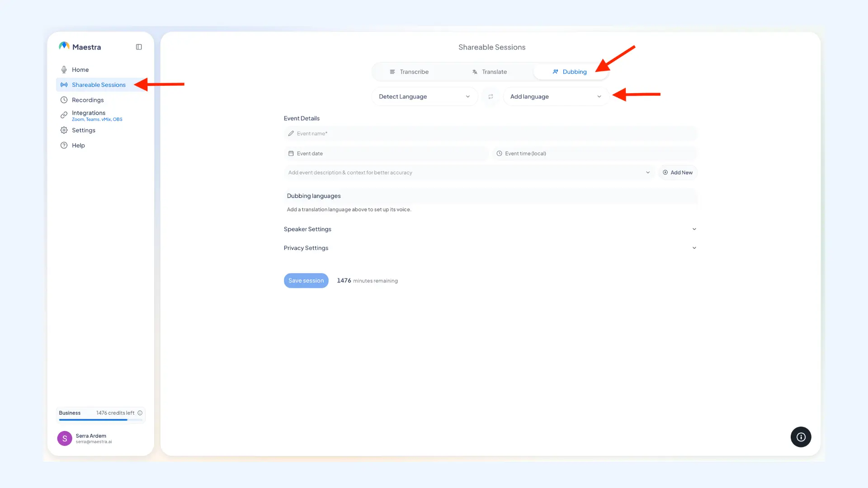The width and height of the screenshot is (868, 488).
Task: Click the Help question mark icon
Action: pyautogui.click(x=64, y=145)
